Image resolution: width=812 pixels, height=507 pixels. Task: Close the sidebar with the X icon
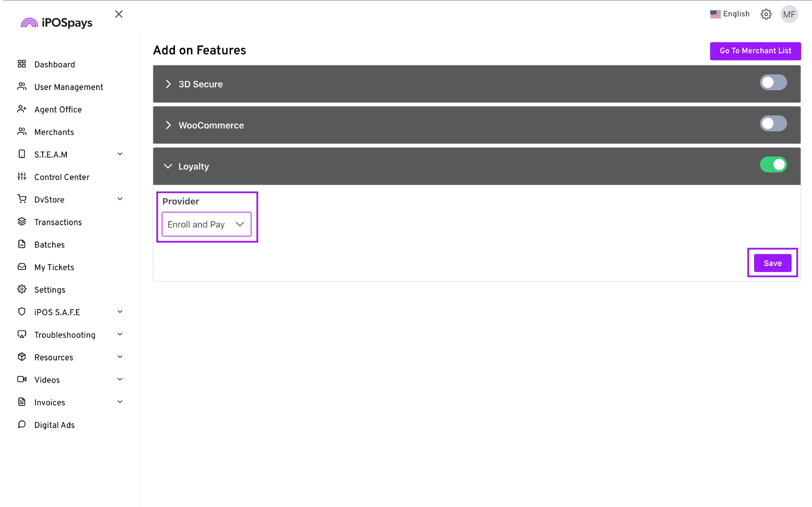coord(119,14)
